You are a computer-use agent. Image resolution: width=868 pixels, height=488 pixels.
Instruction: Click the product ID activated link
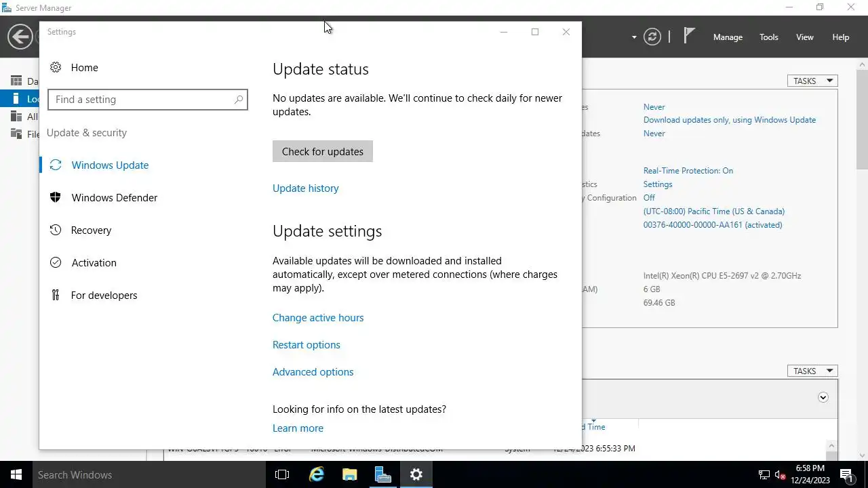(713, 225)
